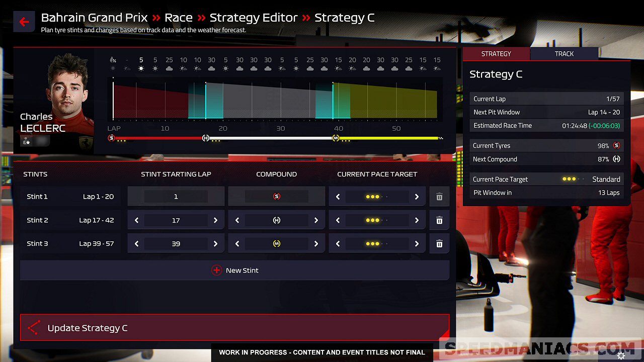Click the red back arrow button
Viewport: 644px width, 362px height.
tap(24, 22)
